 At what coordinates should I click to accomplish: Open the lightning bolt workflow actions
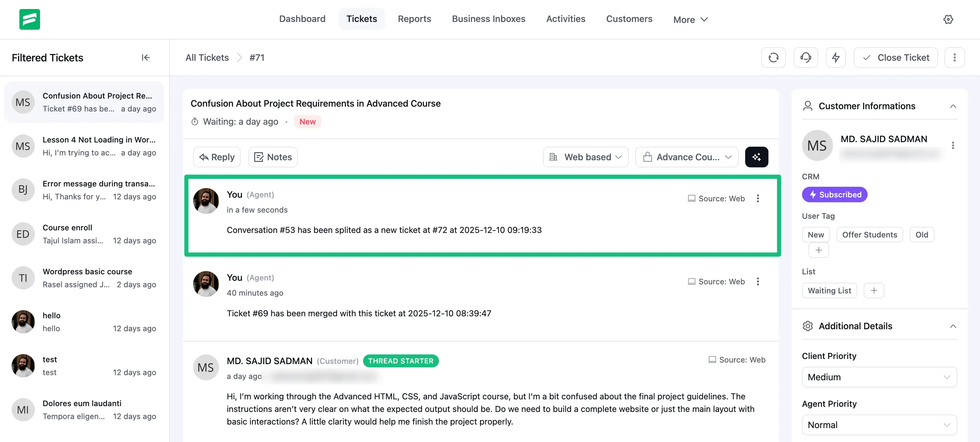tap(835, 58)
